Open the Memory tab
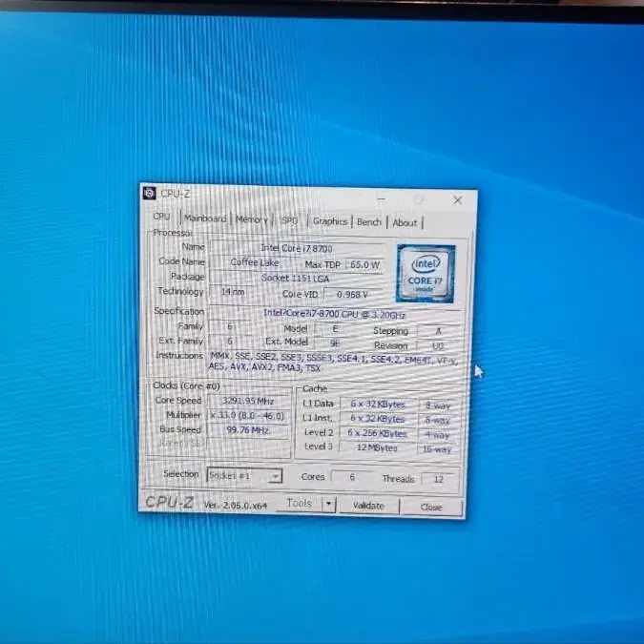Viewport: 644px width, 644px height. [x=252, y=219]
